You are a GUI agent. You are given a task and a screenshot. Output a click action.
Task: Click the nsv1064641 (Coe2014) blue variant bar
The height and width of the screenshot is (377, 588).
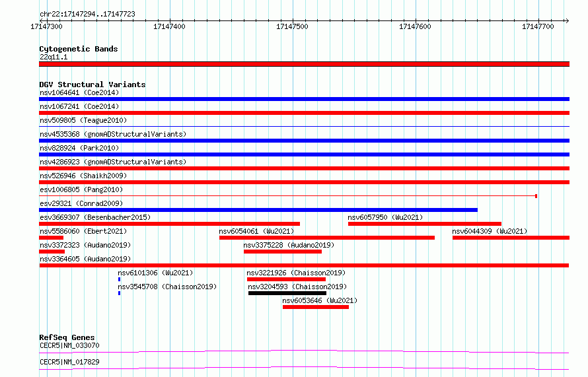[x=304, y=99]
